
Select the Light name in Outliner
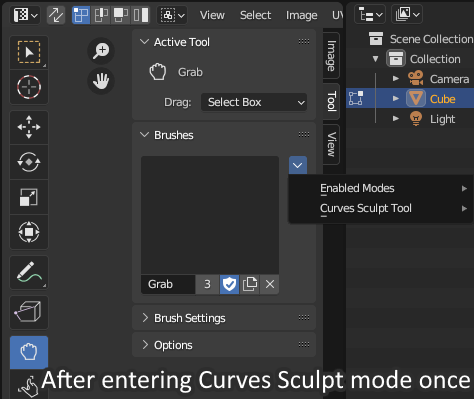coord(442,119)
